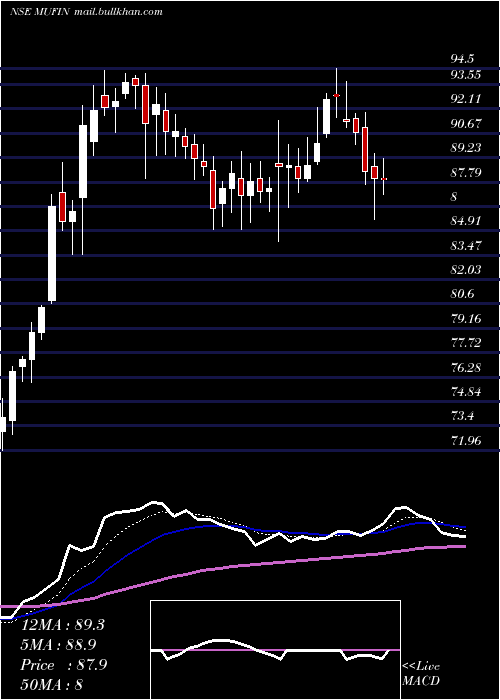The height and width of the screenshot is (700, 500).
Task: Select the 73.4 price axis label
Action: pos(462,416)
